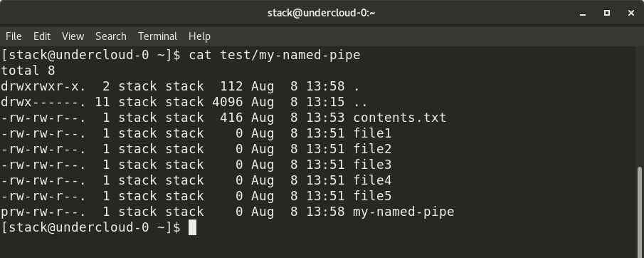
Task: Minimize the terminal window
Action: pyautogui.click(x=583, y=13)
